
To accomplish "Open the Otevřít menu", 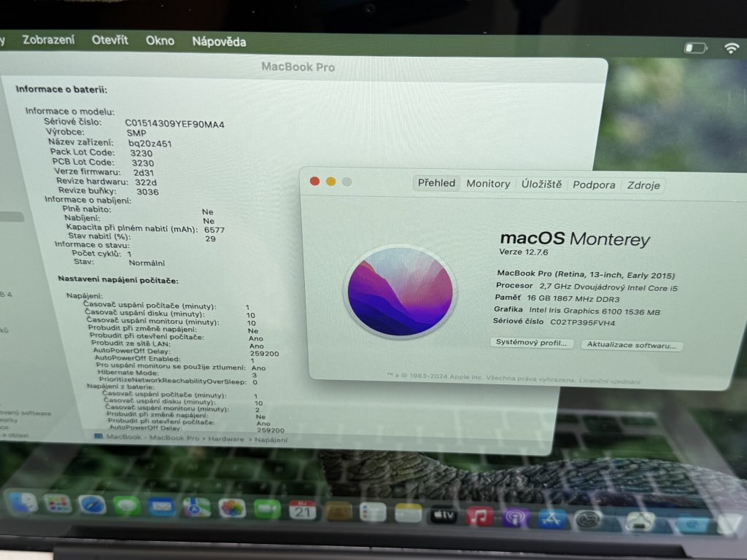I will [109, 40].
